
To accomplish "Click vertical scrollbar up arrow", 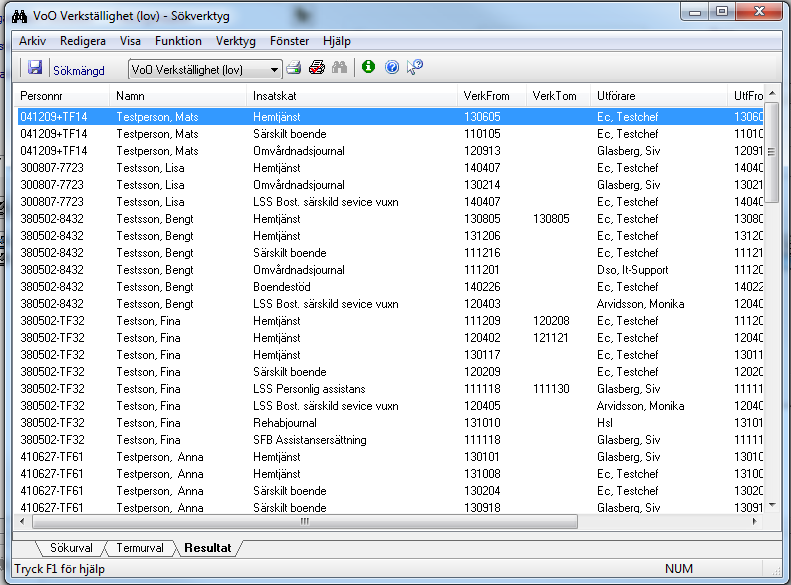I will pos(772,94).
